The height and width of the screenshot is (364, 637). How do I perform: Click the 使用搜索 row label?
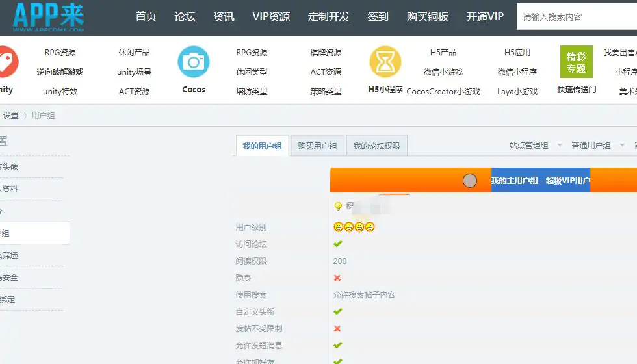pyautogui.click(x=251, y=295)
